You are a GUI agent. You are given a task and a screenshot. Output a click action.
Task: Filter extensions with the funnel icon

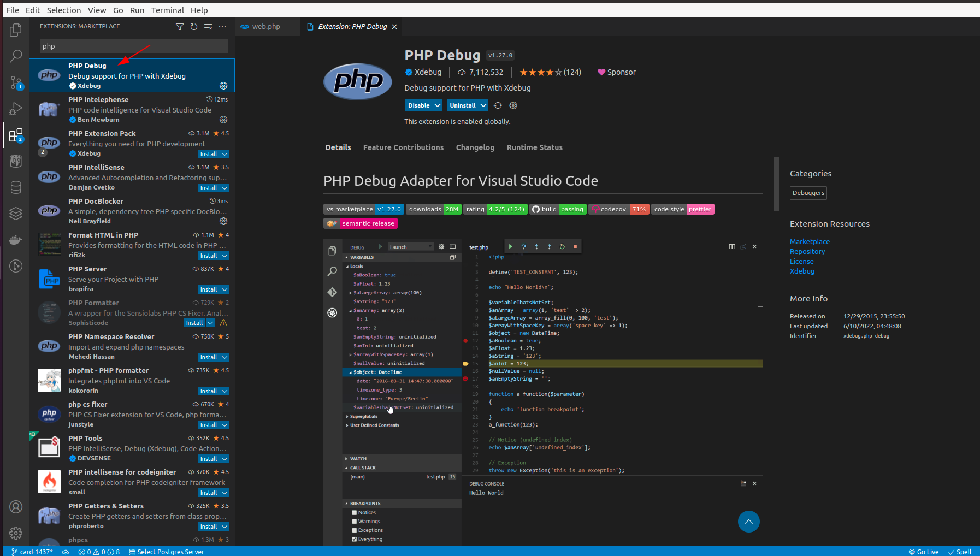pyautogui.click(x=180, y=27)
